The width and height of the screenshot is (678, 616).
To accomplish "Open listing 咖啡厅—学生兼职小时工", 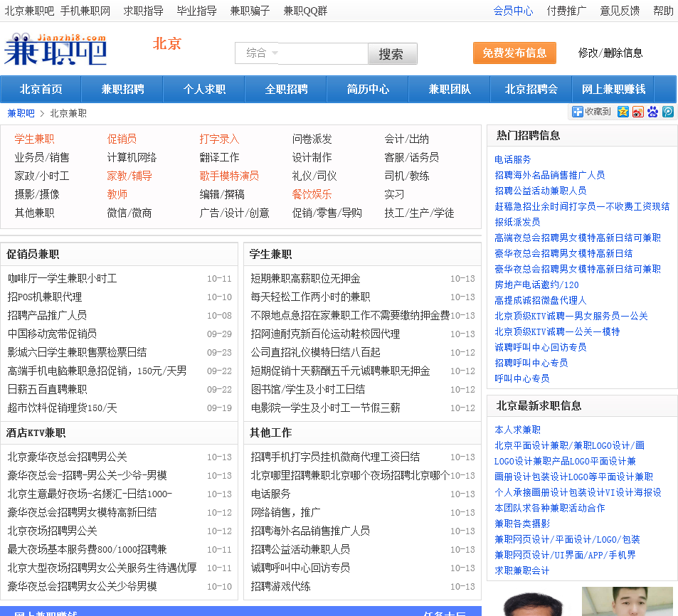I will coord(63,278).
